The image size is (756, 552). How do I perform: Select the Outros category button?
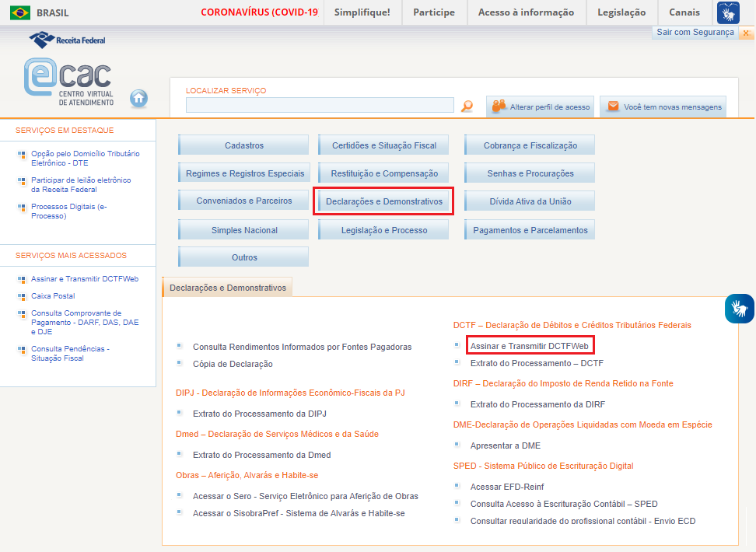243,257
